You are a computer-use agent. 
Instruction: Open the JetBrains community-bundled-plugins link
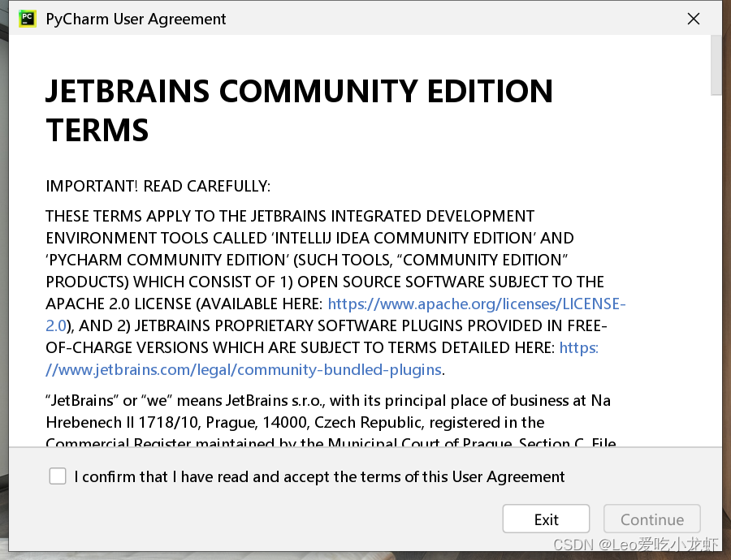pyautogui.click(x=244, y=369)
